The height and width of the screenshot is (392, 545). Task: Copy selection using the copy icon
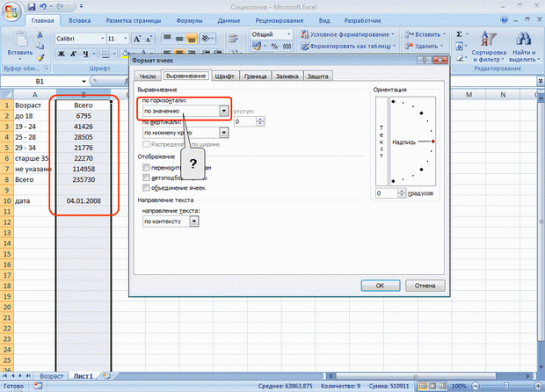point(40,46)
